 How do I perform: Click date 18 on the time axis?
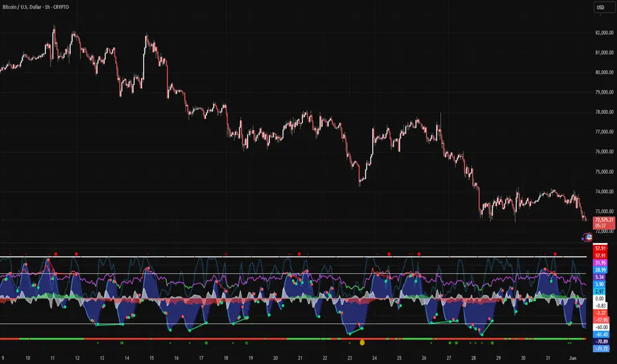point(226,358)
